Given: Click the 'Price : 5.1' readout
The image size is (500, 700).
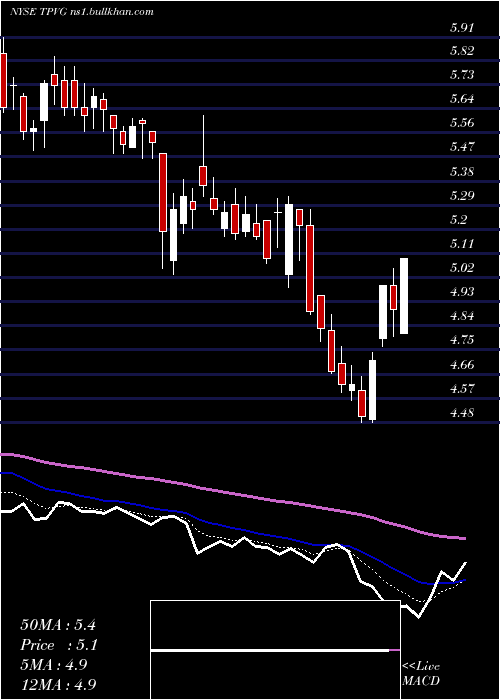Looking at the screenshot, I should 59,645.
